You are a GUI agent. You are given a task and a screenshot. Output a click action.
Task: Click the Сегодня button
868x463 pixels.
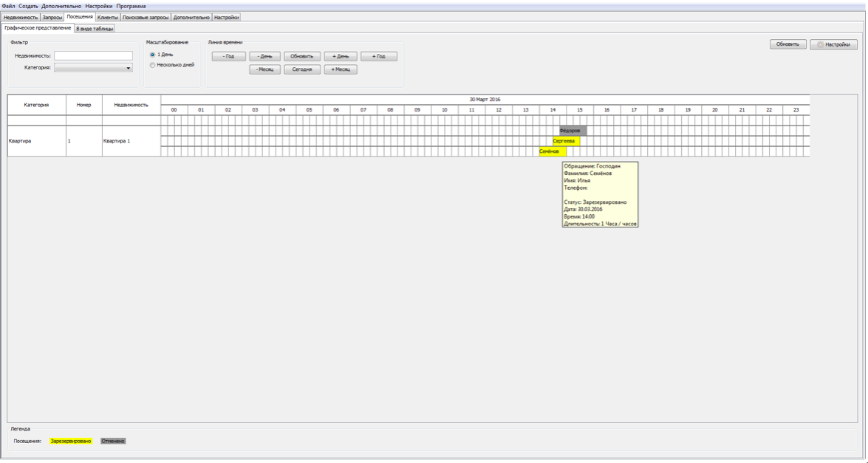point(302,69)
